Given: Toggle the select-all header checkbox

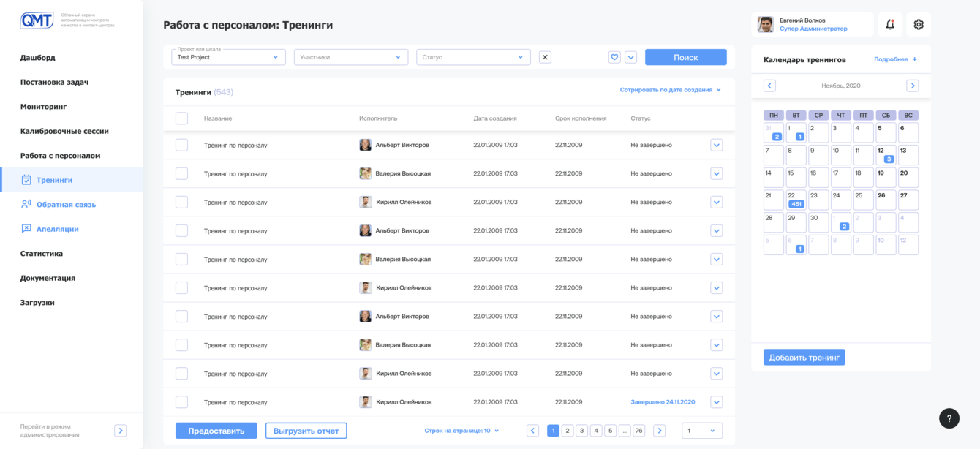Looking at the screenshot, I should [181, 118].
